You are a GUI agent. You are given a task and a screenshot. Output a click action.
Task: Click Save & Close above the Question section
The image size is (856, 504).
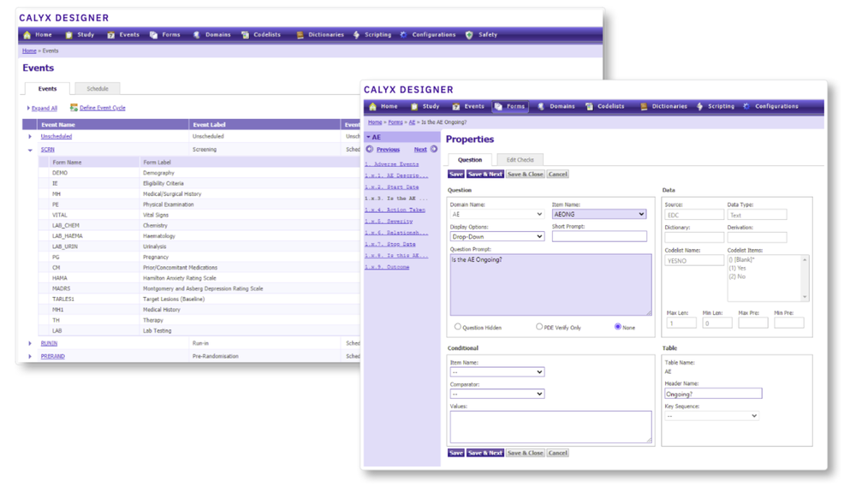click(x=526, y=174)
